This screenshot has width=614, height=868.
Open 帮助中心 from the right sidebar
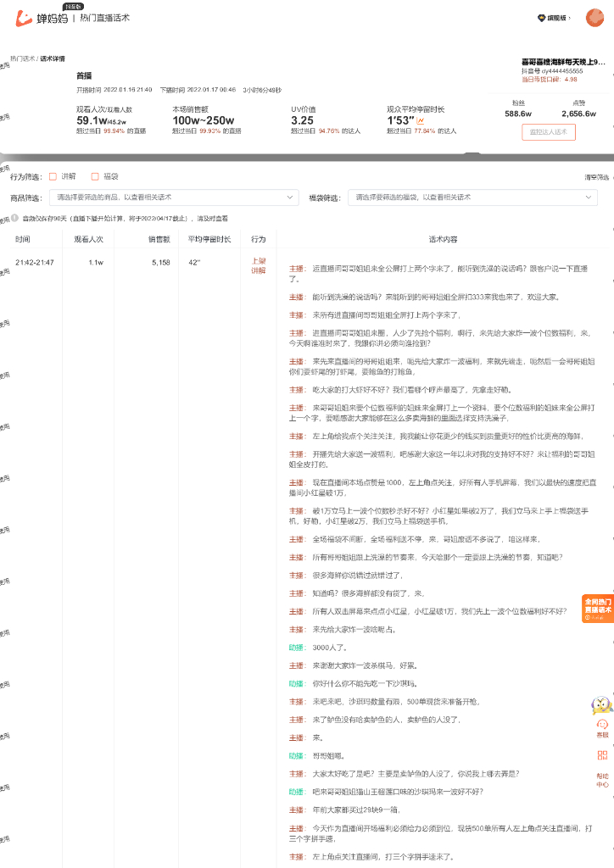[x=602, y=780]
